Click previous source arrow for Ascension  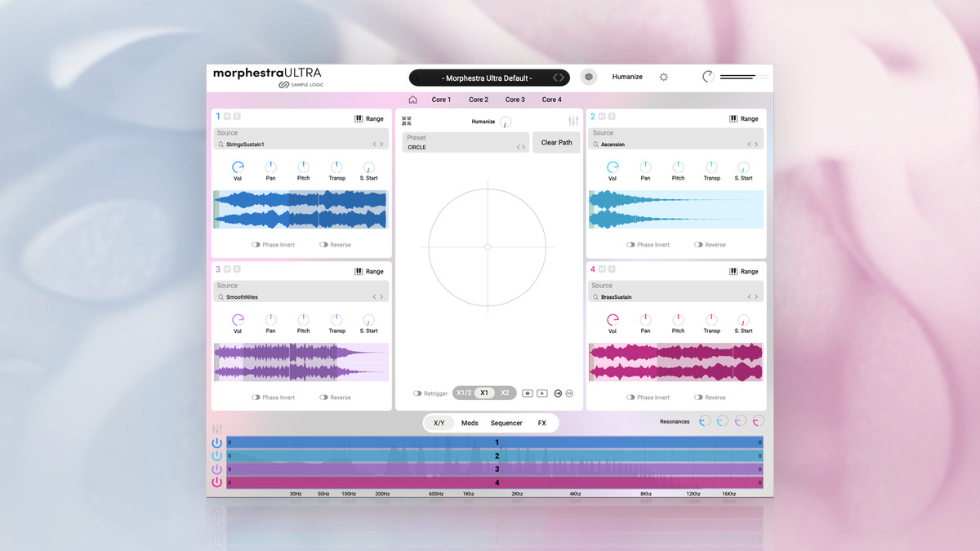tap(749, 144)
